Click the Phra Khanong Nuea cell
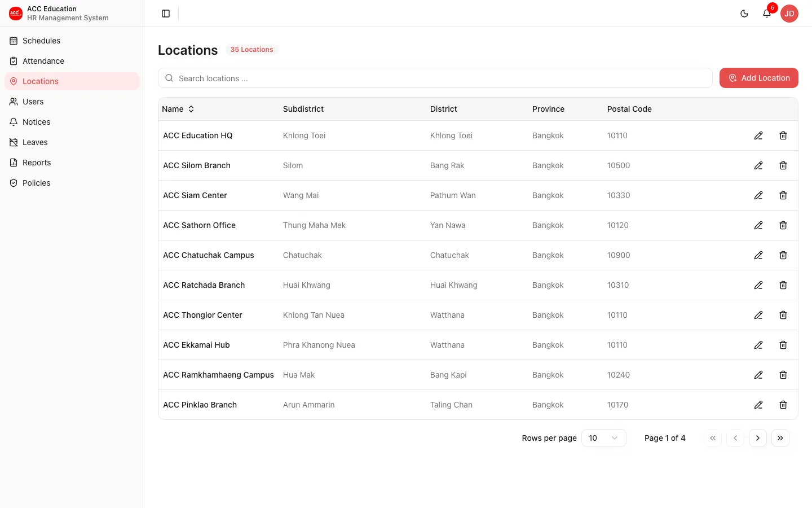This screenshot has height=508, width=812. point(319,345)
